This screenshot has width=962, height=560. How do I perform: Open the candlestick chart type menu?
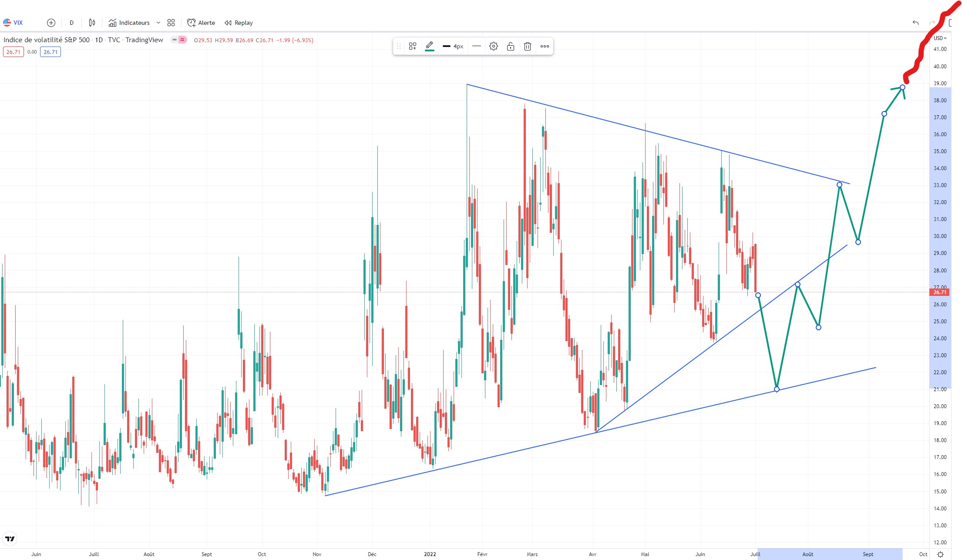click(92, 23)
